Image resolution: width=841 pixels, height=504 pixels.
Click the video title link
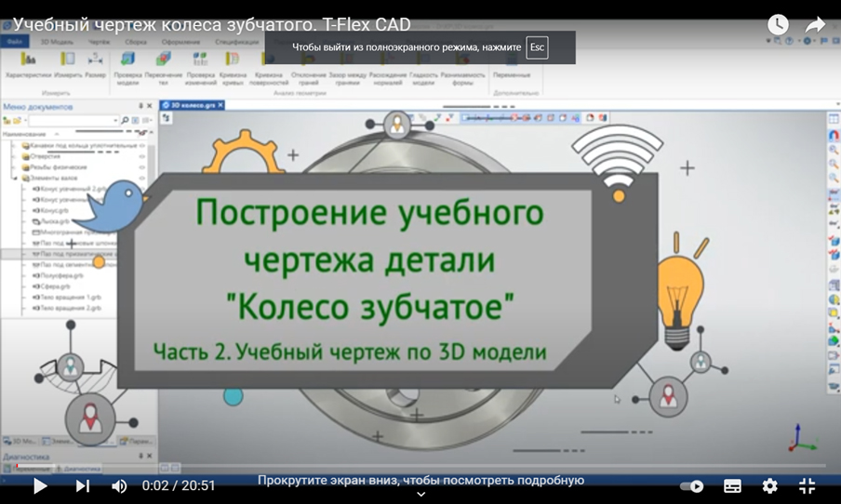coord(211,25)
